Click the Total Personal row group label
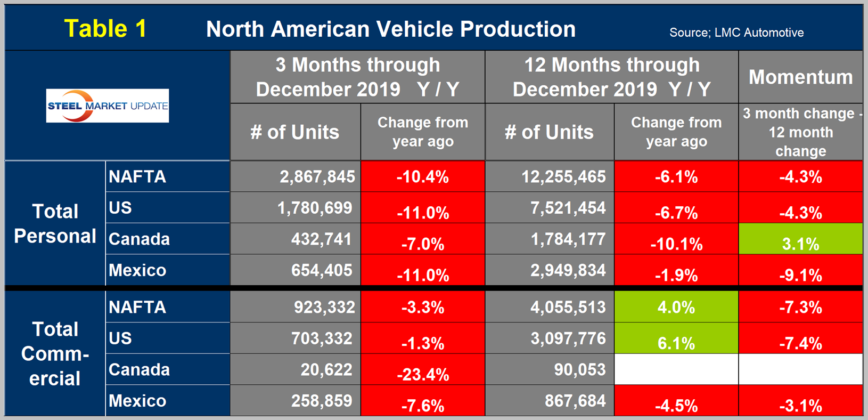The image size is (868, 420). [55, 223]
